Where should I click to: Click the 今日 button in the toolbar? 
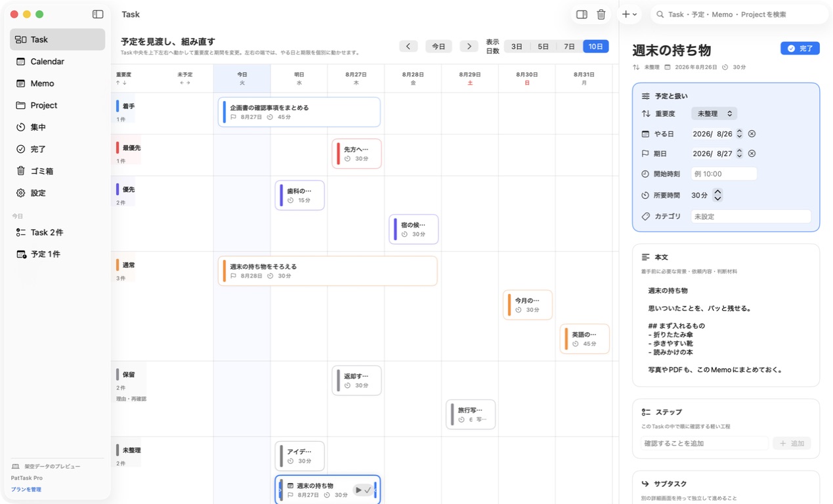point(438,46)
